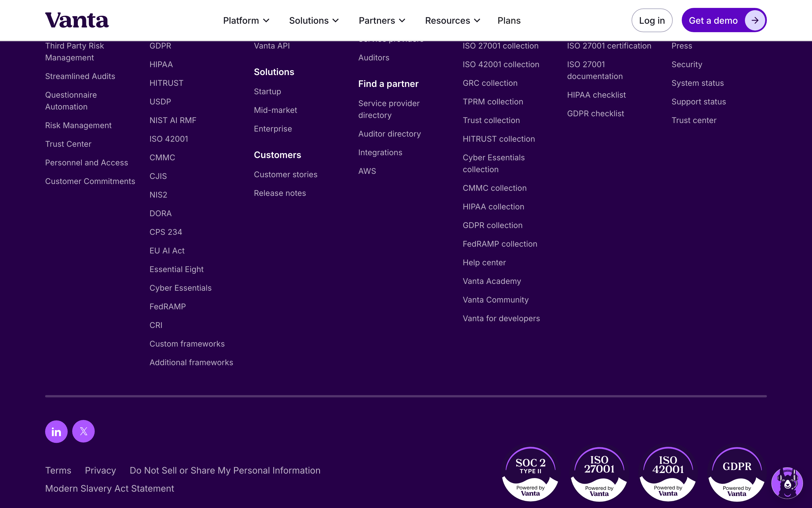Open the Questionnaire Automation link

click(x=71, y=101)
